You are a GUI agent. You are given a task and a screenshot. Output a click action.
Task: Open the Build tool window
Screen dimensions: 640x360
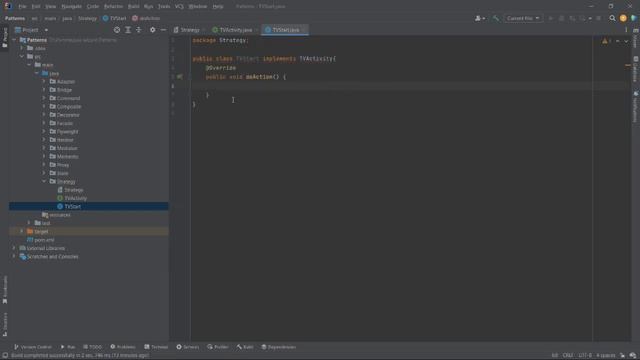[245, 347]
